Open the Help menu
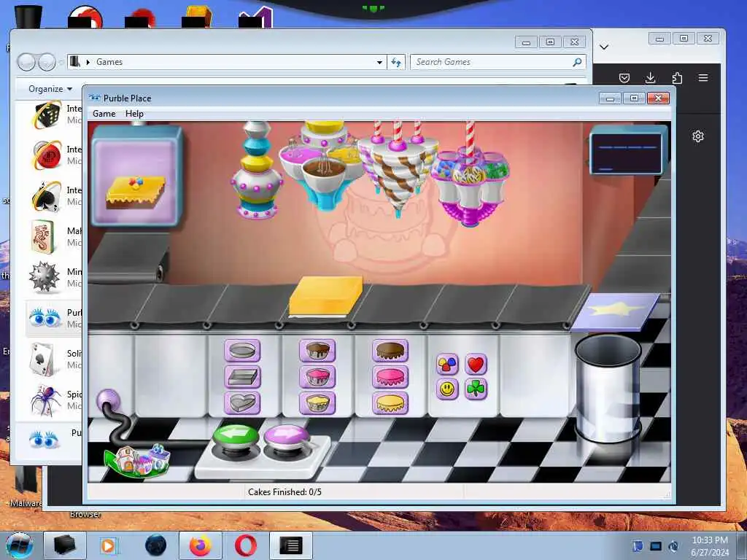This screenshot has width=747, height=560. (x=134, y=113)
